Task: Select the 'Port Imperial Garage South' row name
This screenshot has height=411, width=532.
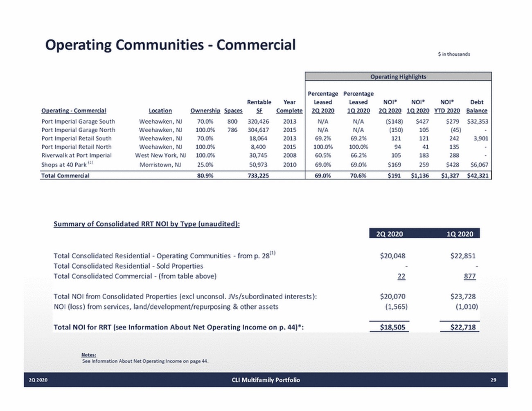Action: point(78,122)
